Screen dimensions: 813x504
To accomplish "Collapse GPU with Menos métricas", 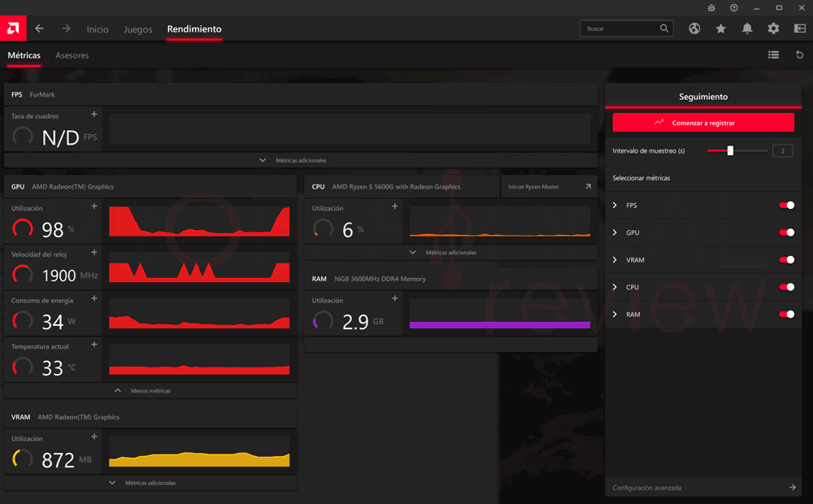I will click(150, 390).
